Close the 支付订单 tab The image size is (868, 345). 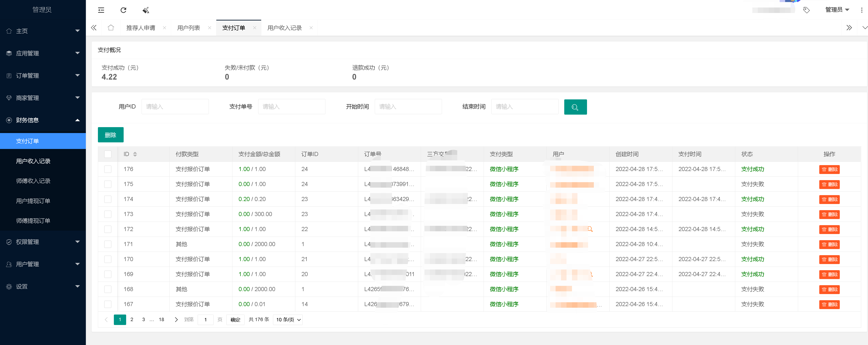[x=255, y=28]
